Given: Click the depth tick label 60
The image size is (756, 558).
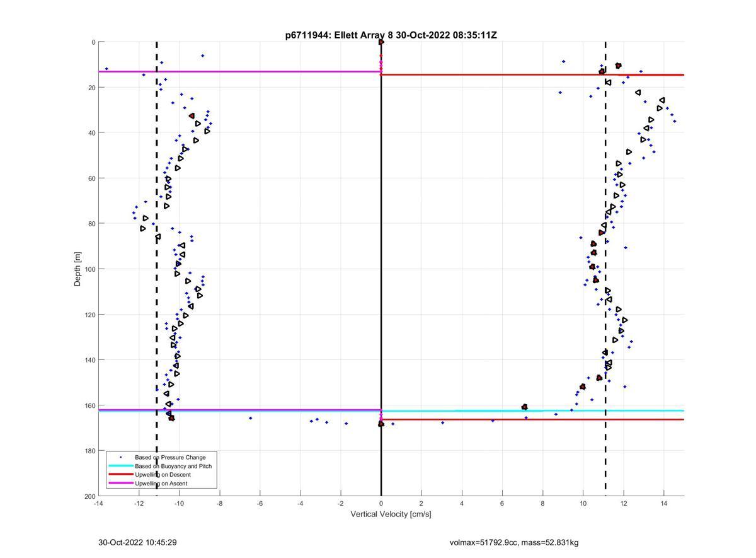Looking at the screenshot, I should 91,178.
